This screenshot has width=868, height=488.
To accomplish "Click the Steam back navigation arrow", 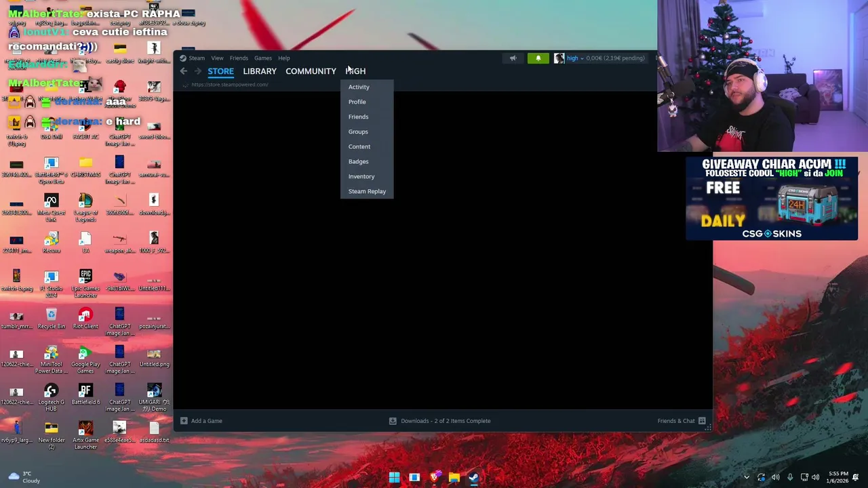I will coord(184,71).
